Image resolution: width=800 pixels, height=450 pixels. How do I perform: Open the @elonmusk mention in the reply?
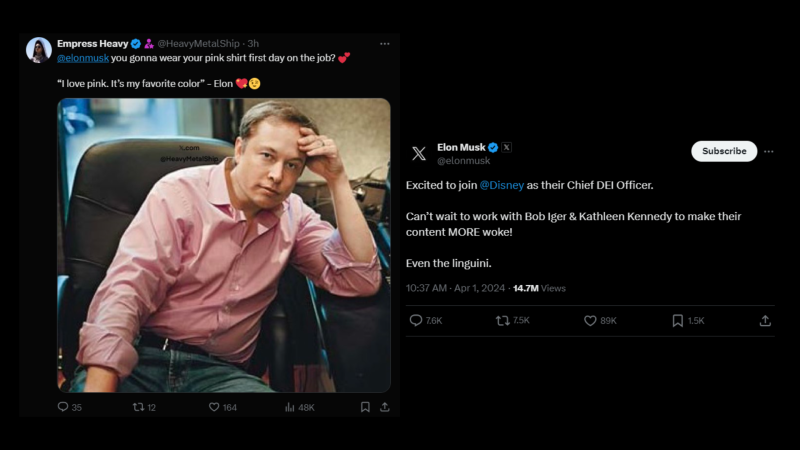pyautogui.click(x=82, y=58)
